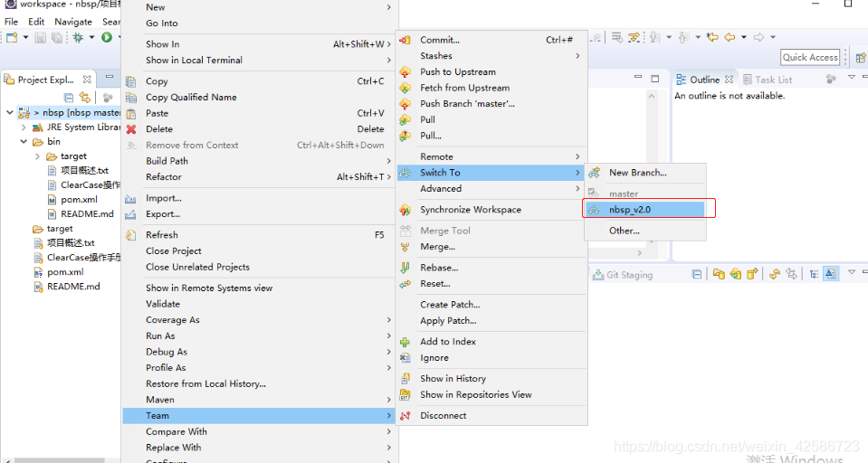Click the Quick Access search field
This screenshot has height=463, width=868.
click(x=810, y=57)
